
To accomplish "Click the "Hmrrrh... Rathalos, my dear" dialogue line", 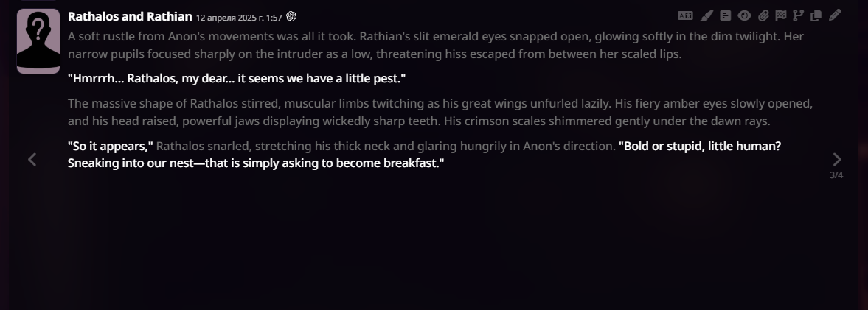I will point(237,79).
